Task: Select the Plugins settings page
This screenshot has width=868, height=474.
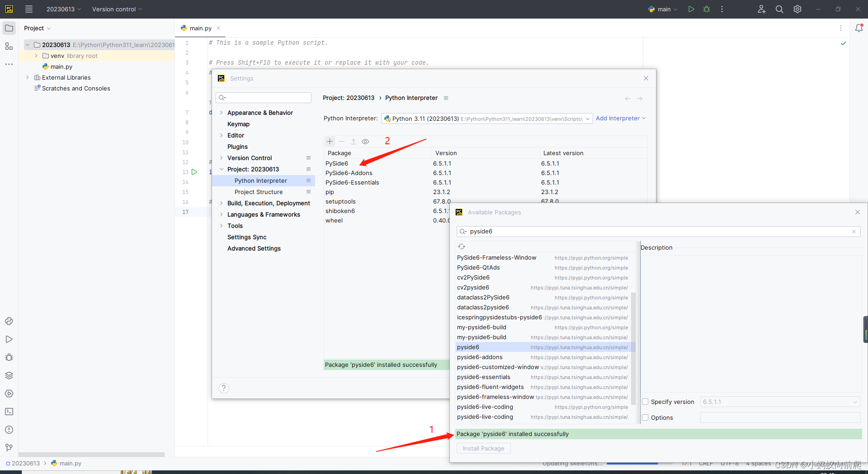Action: (x=237, y=147)
